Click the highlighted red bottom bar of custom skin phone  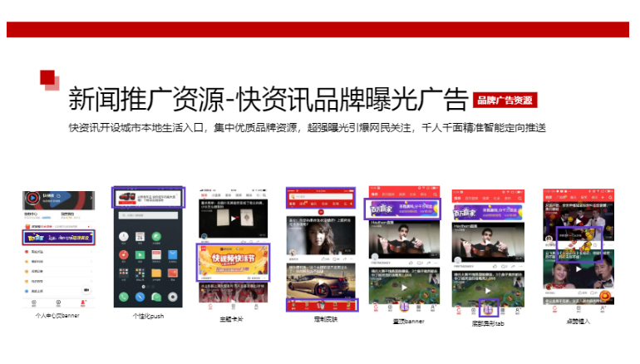[x=321, y=305]
